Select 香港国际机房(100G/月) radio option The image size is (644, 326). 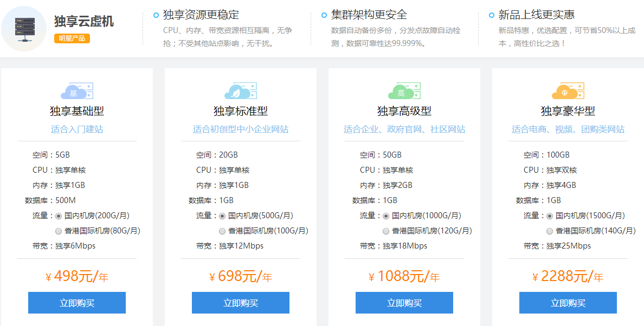pyautogui.click(x=222, y=231)
